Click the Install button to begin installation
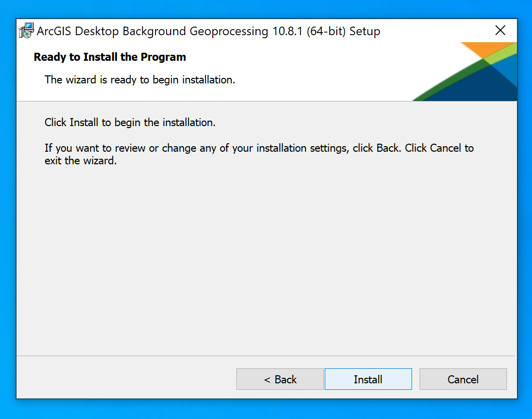The width and height of the screenshot is (532, 419). coord(368,379)
